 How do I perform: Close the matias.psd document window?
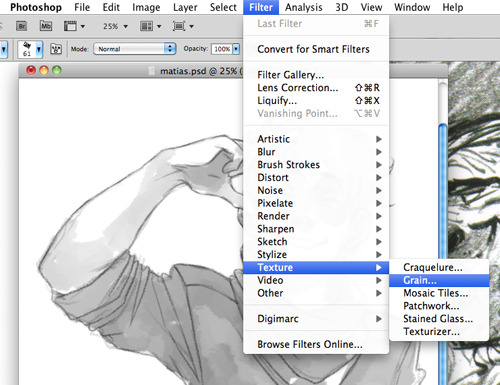coord(31,70)
